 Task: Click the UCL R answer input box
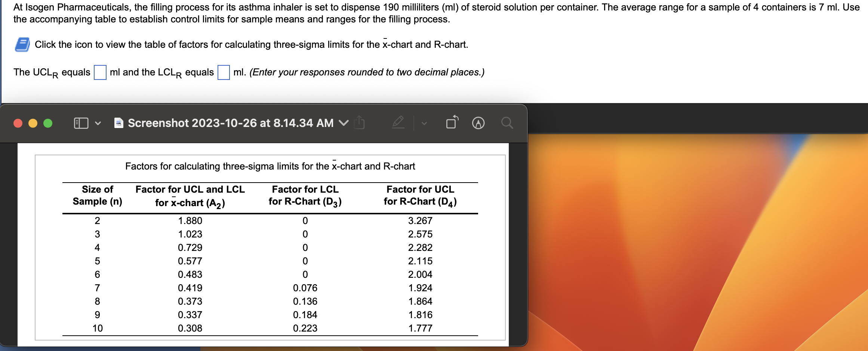100,72
